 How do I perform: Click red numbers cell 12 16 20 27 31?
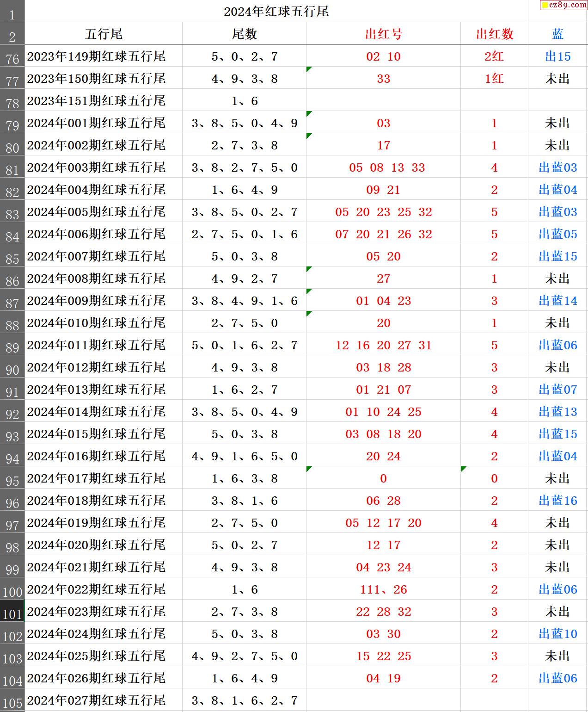383,345
